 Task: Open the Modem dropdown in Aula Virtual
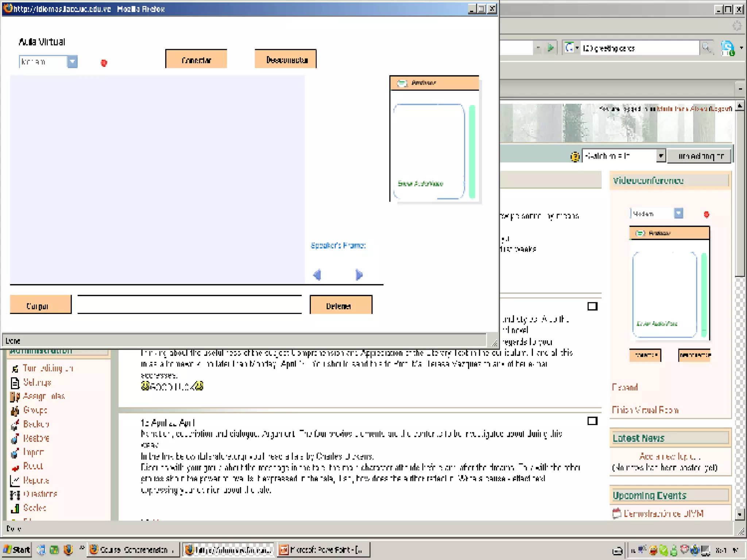72,62
